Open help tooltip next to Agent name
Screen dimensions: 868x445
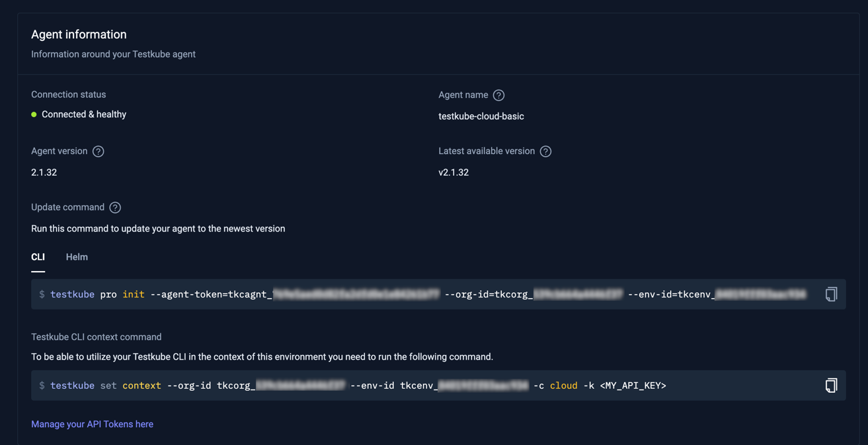(498, 95)
